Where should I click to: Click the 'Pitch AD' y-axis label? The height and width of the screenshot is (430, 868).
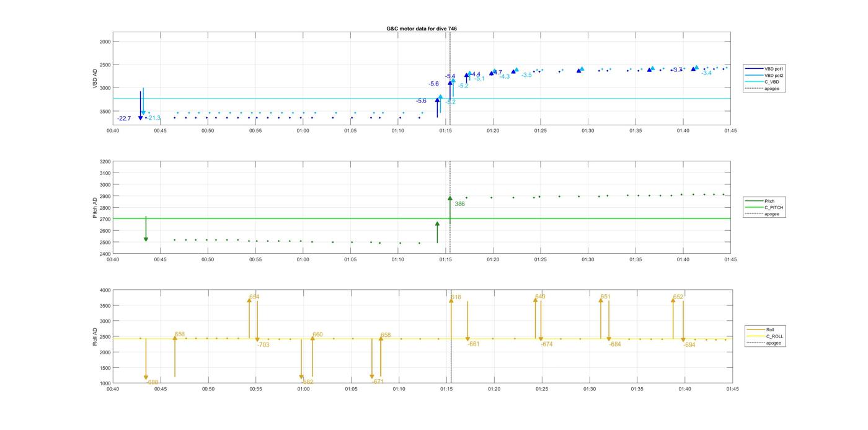click(x=95, y=208)
